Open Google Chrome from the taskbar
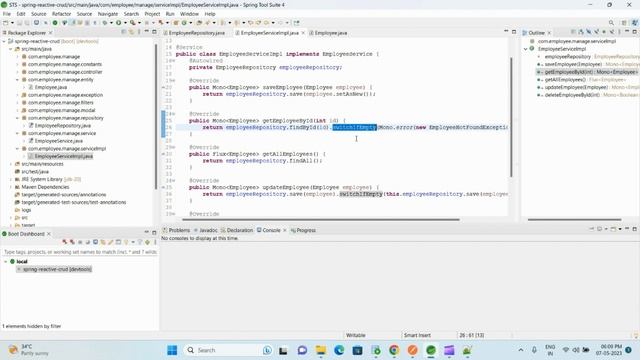Image resolution: width=640 pixels, height=360 pixels. point(394,350)
